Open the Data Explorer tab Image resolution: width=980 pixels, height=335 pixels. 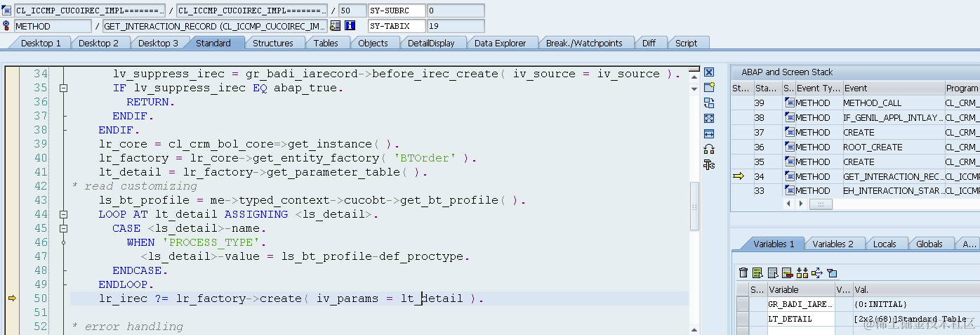point(500,43)
